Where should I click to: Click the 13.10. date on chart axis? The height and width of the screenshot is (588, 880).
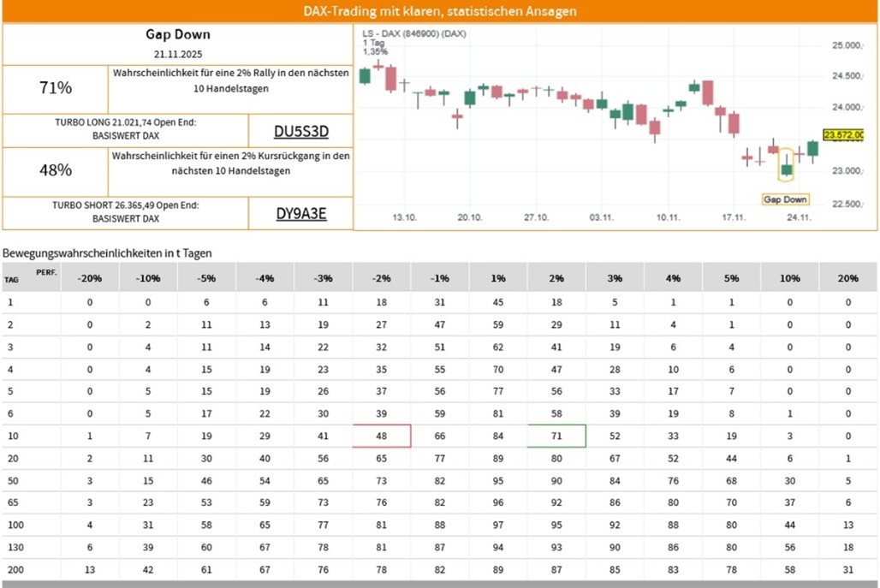(404, 217)
